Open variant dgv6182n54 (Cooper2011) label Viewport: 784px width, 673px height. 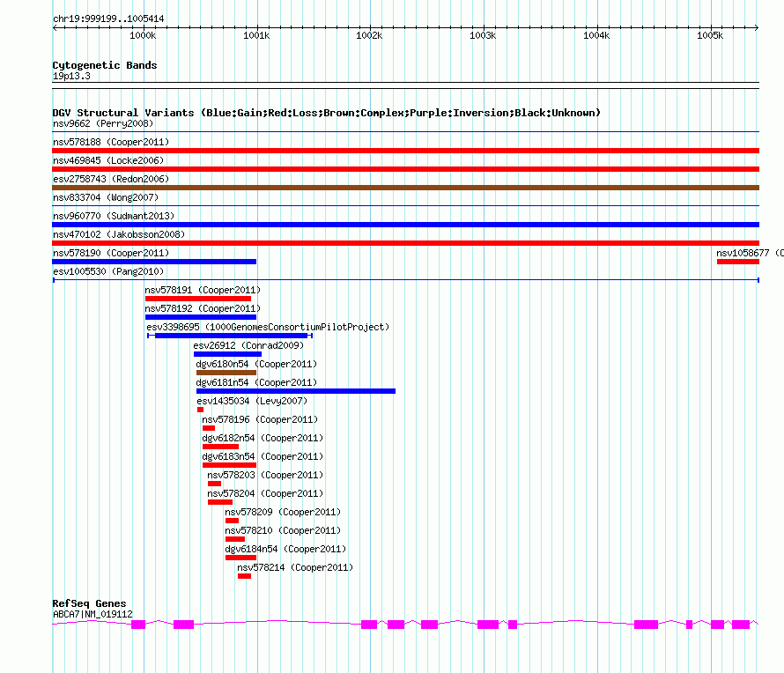[x=263, y=438]
